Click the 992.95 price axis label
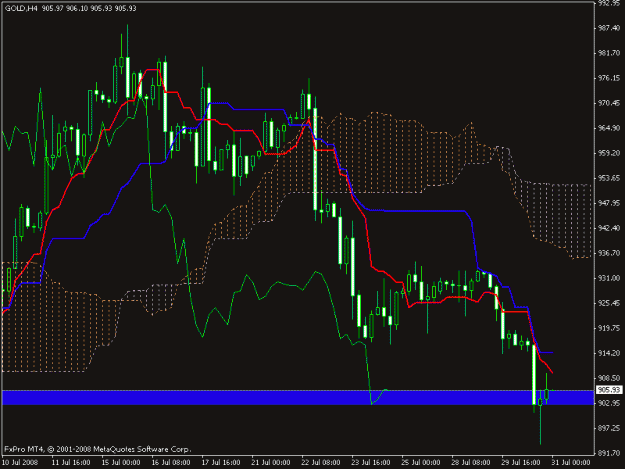 (x=609, y=3)
